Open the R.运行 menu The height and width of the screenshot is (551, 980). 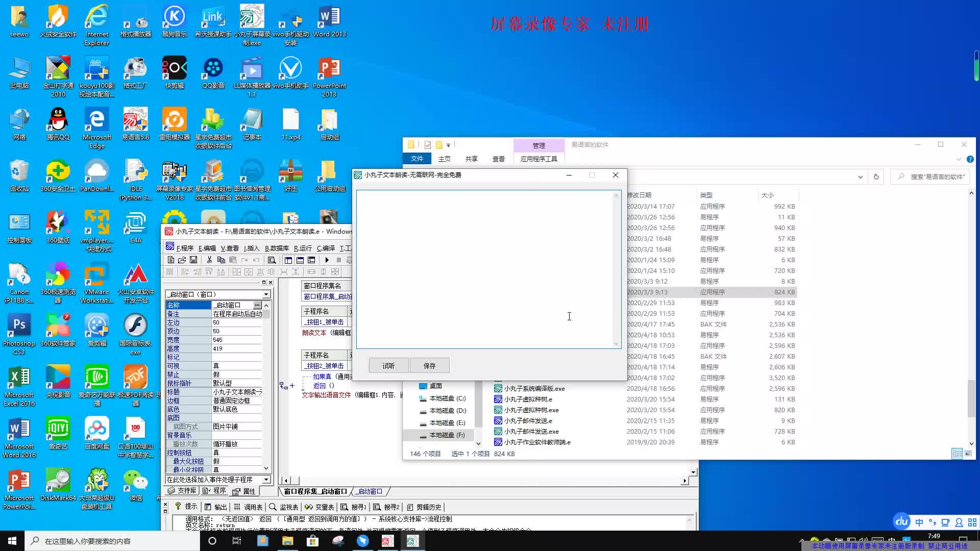click(x=303, y=248)
